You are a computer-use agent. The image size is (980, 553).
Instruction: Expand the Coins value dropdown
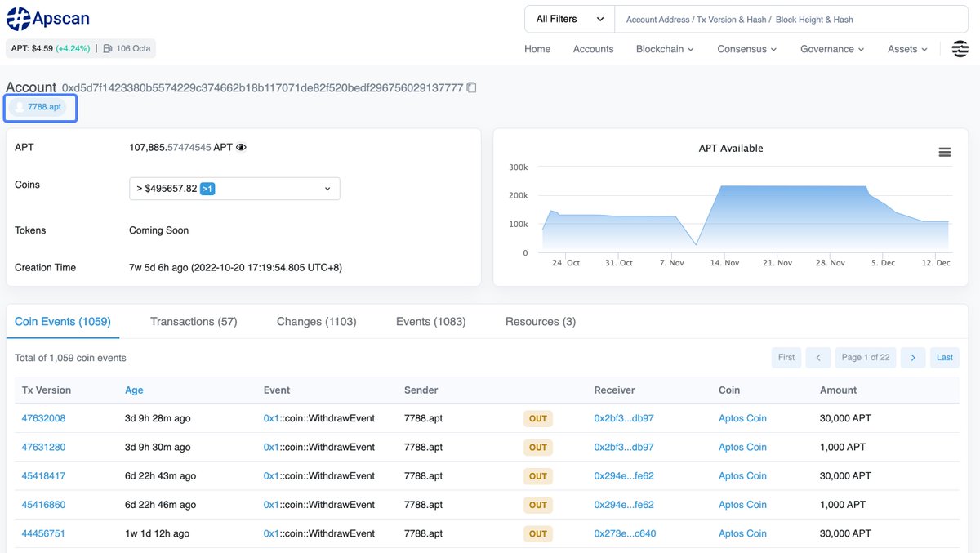[234, 189]
